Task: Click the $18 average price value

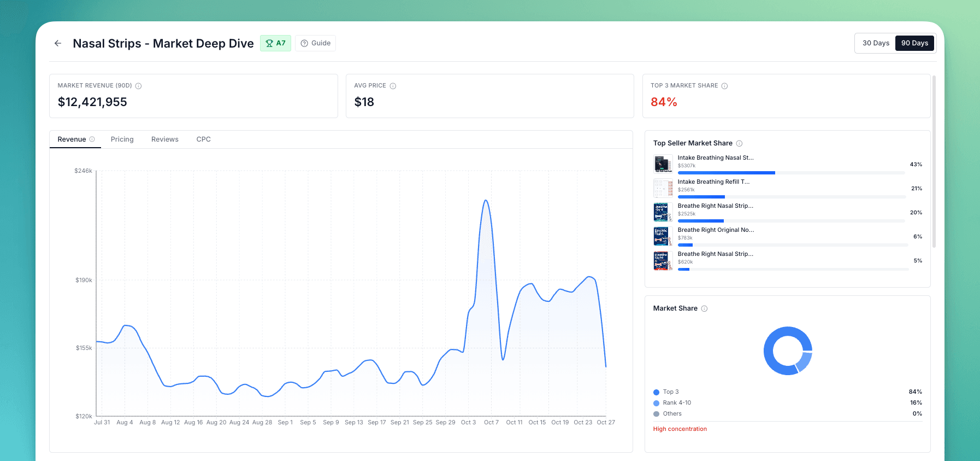Action: pyautogui.click(x=364, y=102)
